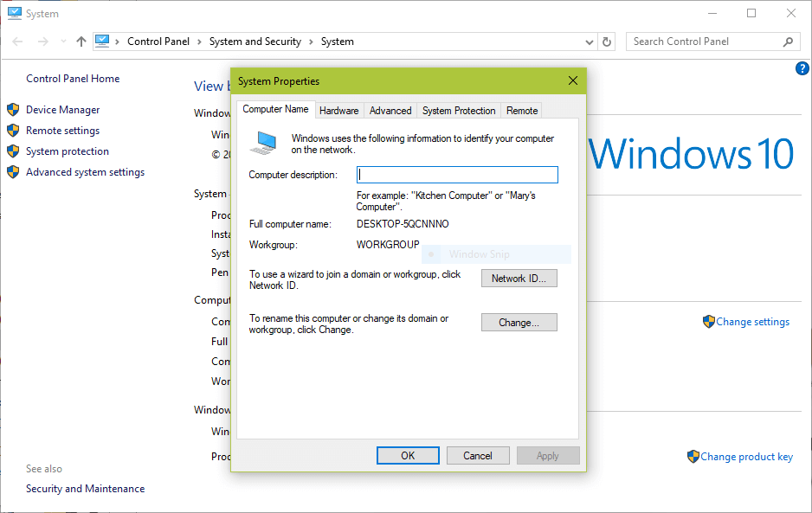Focus the Computer description field
Screen dimensions: 812x513
[x=457, y=175]
